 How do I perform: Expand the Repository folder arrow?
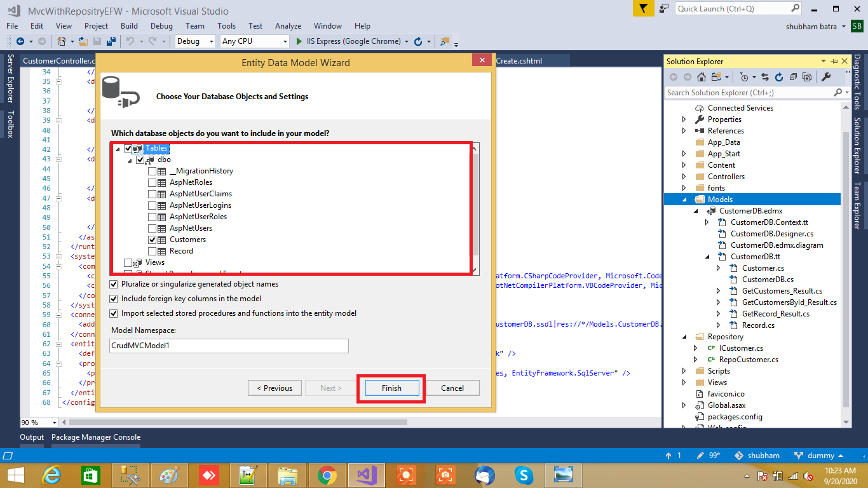tap(684, 337)
